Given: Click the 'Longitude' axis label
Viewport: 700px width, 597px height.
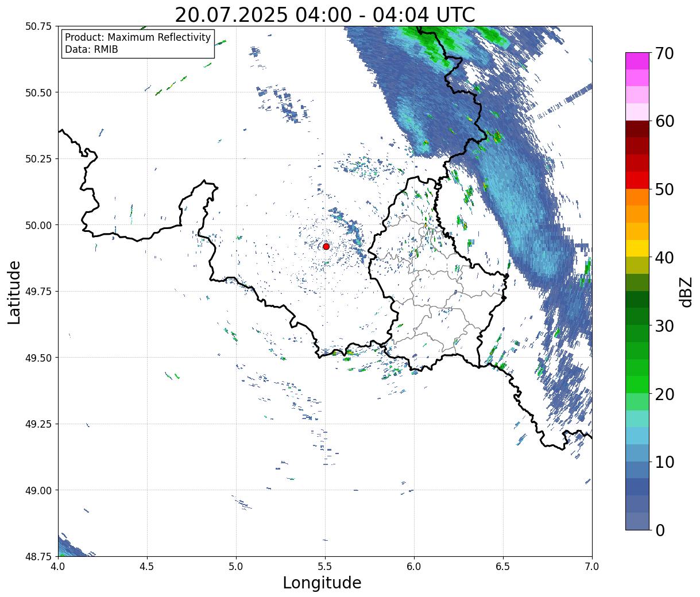Looking at the screenshot, I should click(x=322, y=583).
